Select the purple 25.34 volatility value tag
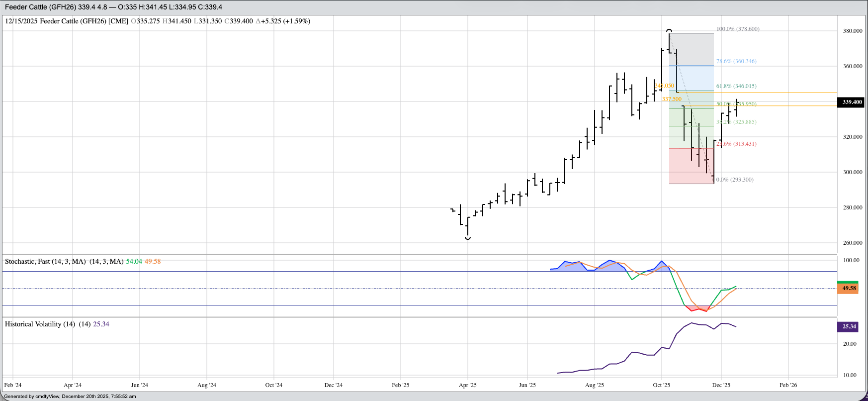868x401 pixels. click(x=848, y=327)
